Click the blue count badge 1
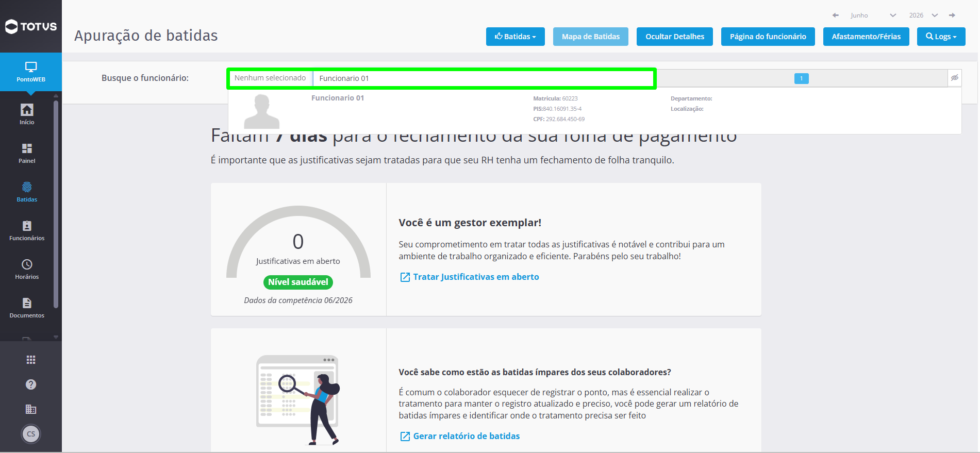980x453 pixels. point(802,78)
